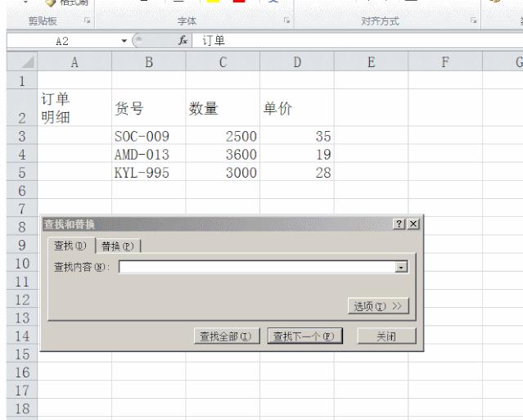Click the 查找全部 button
The height and width of the screenshot is (420, 523).
click(x=227, y=336)
